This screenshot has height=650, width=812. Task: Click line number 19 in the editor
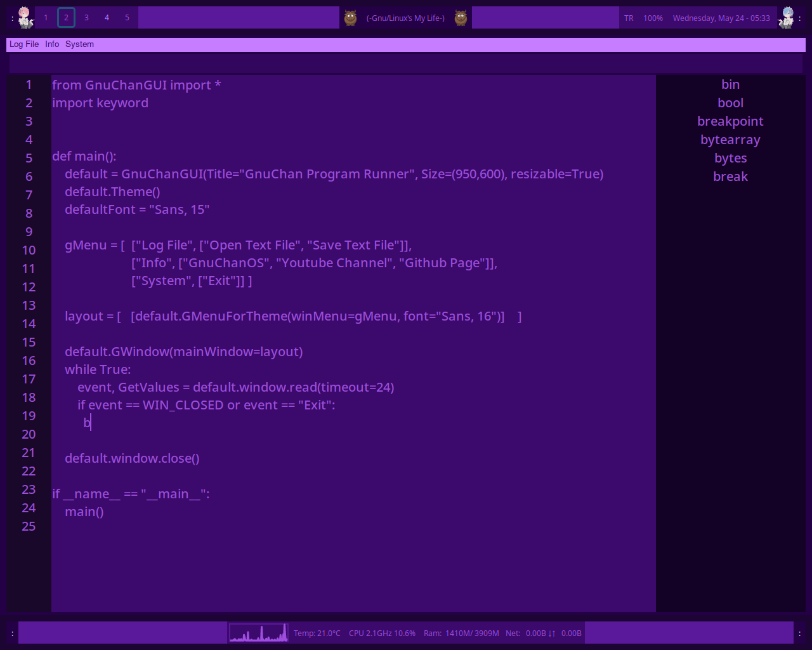click(x=29, y=416)
